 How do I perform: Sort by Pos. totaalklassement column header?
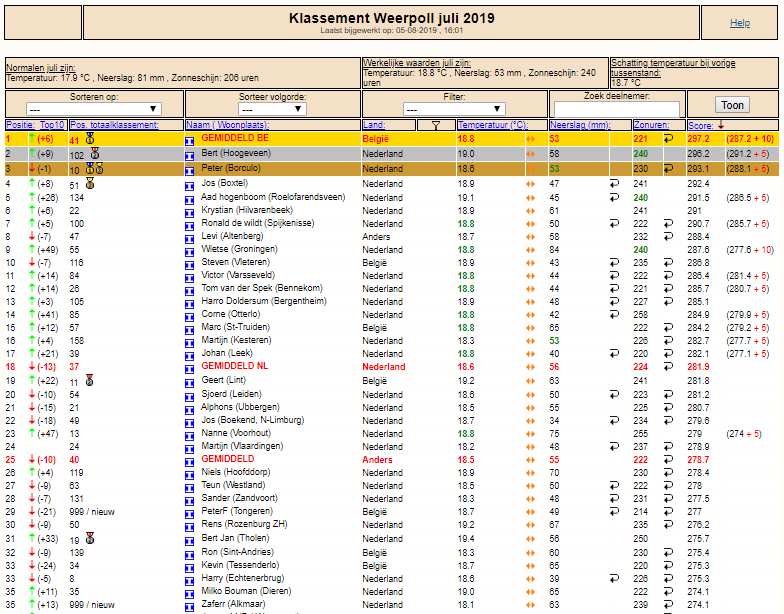click(x=114, y=125)
